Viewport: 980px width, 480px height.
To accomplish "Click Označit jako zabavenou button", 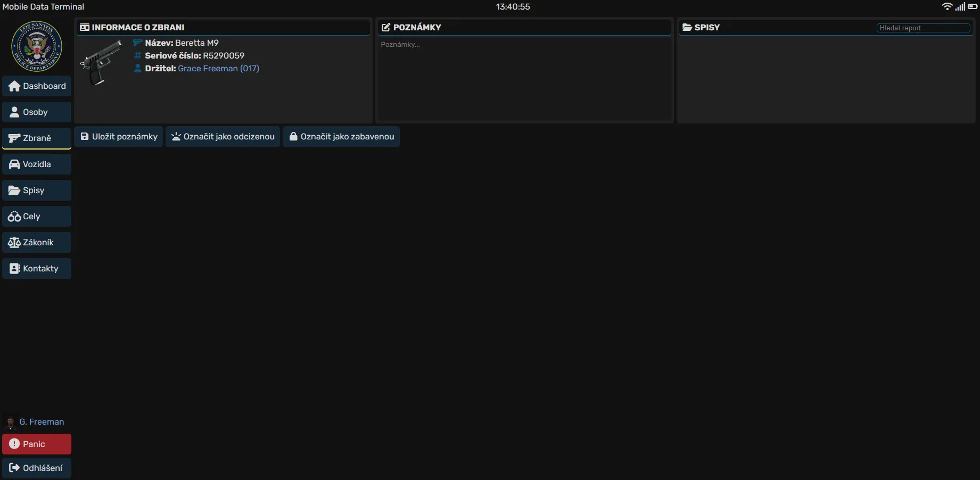I will pos(341,137).
